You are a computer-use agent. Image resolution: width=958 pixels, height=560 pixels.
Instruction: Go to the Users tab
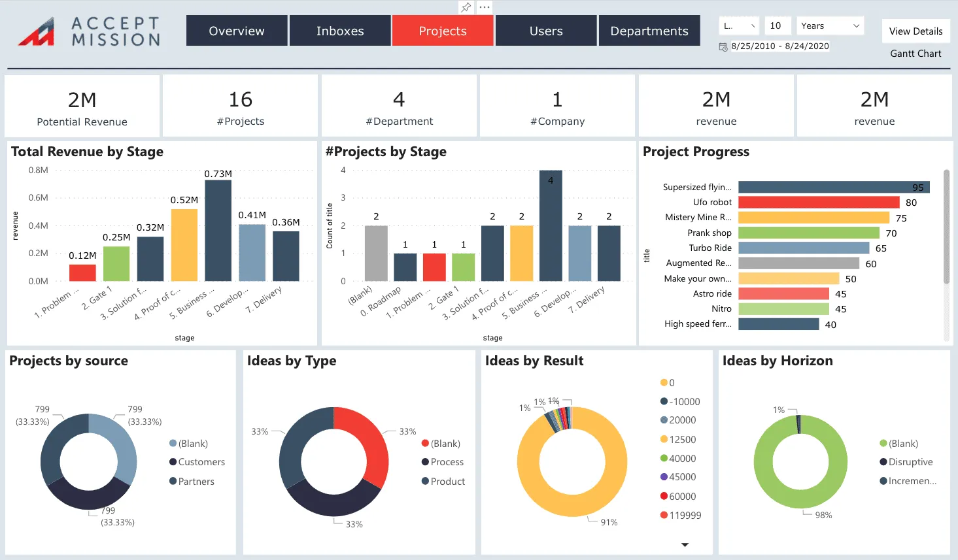(x=546, y=31)
